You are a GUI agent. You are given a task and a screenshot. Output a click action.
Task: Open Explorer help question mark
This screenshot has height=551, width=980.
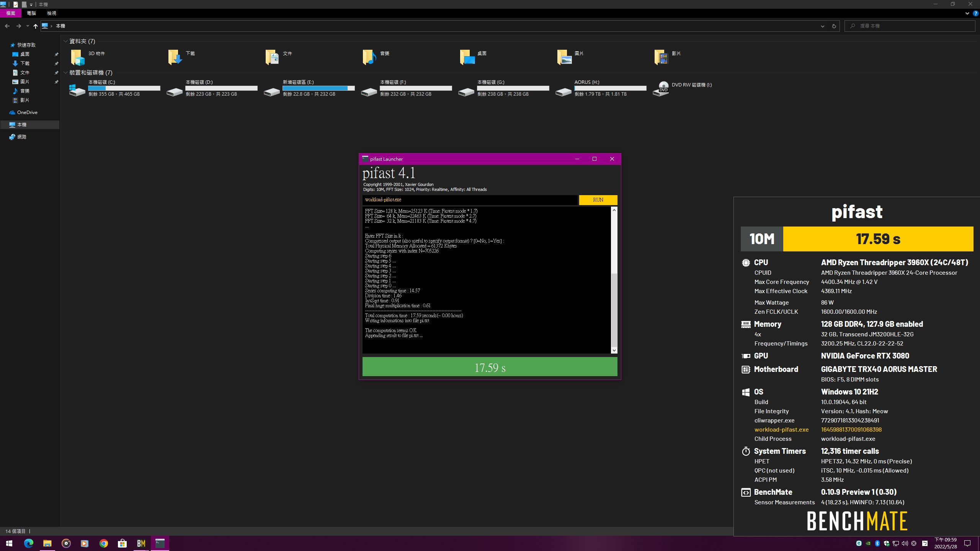(975, 13)
